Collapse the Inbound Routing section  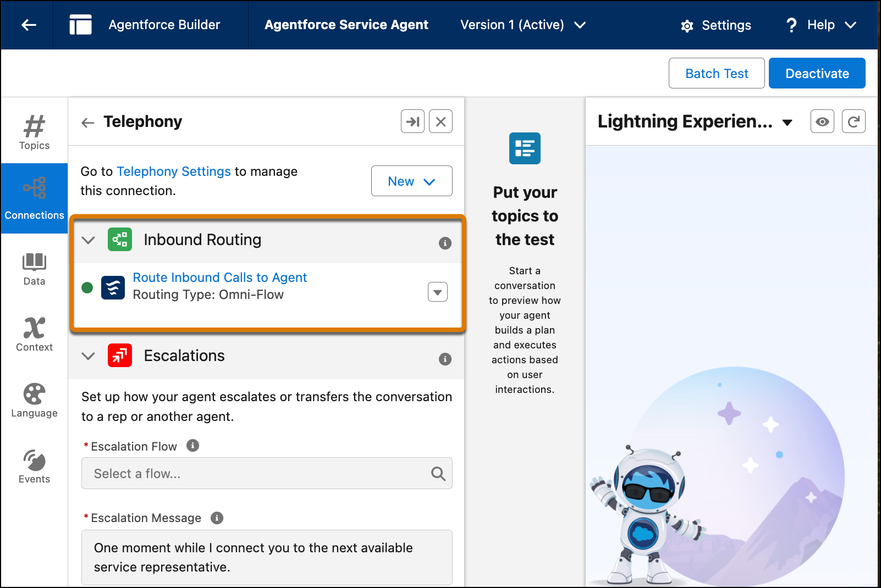click(88, 240)
